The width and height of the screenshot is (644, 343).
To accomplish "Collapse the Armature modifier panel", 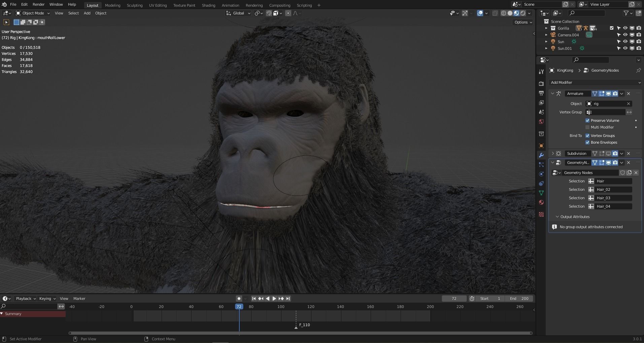I will [x=552, y=94].
